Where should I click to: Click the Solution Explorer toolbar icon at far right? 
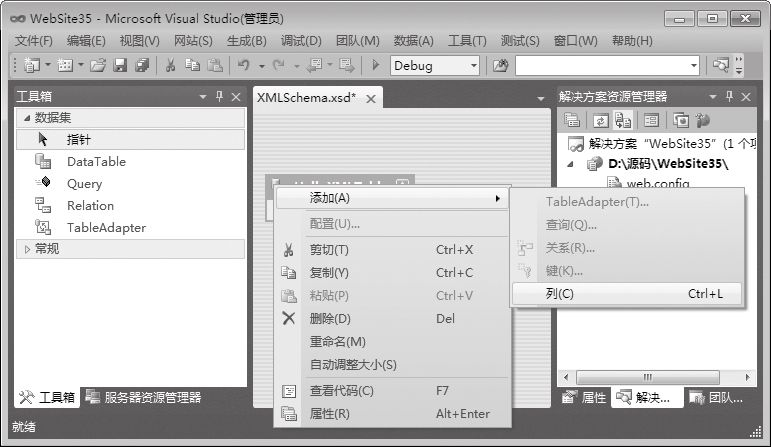(721, 65)
